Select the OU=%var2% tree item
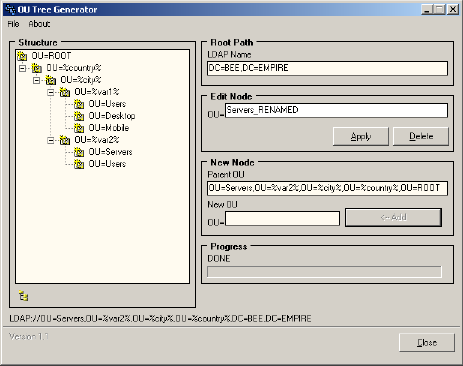Viewport: 463px width, 366px height. [97, 140]
